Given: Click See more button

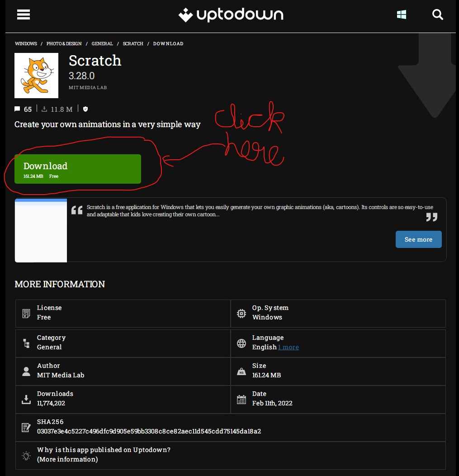Looking at the screenshot, I should tap(418, 239).
